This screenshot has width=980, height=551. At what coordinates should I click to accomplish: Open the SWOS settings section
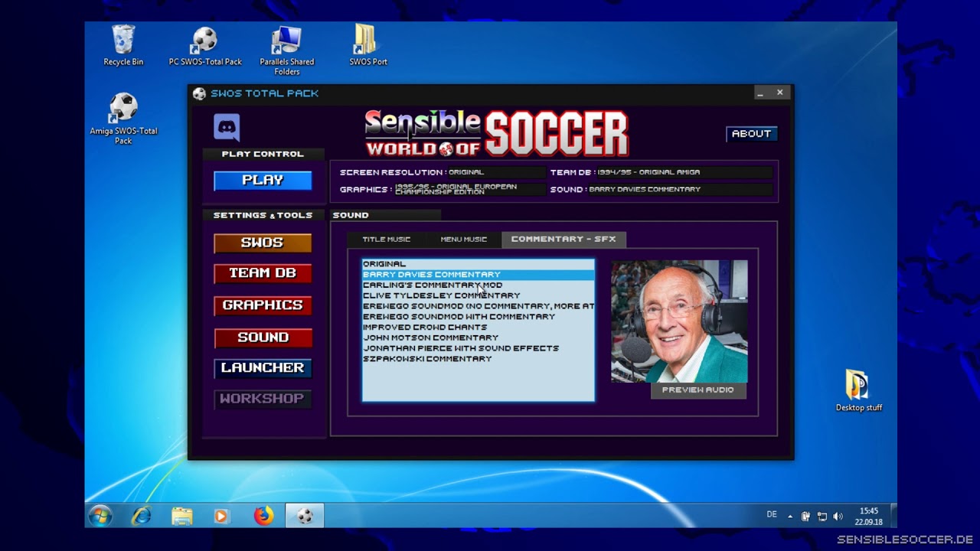(x=263, y=243)
